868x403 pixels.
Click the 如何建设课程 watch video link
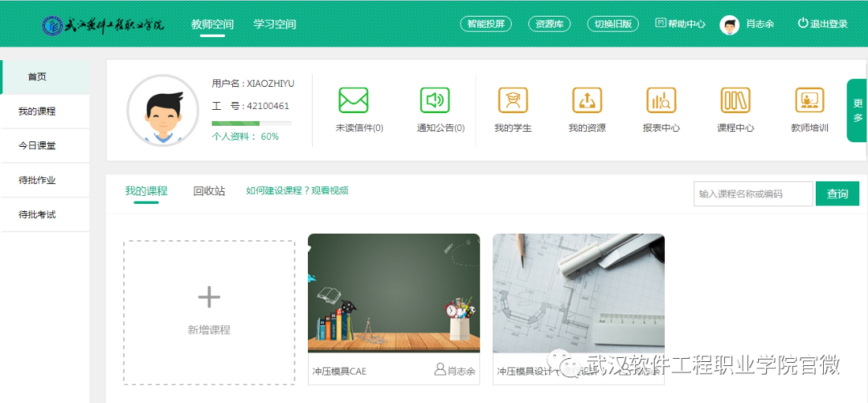click(297, 191)
